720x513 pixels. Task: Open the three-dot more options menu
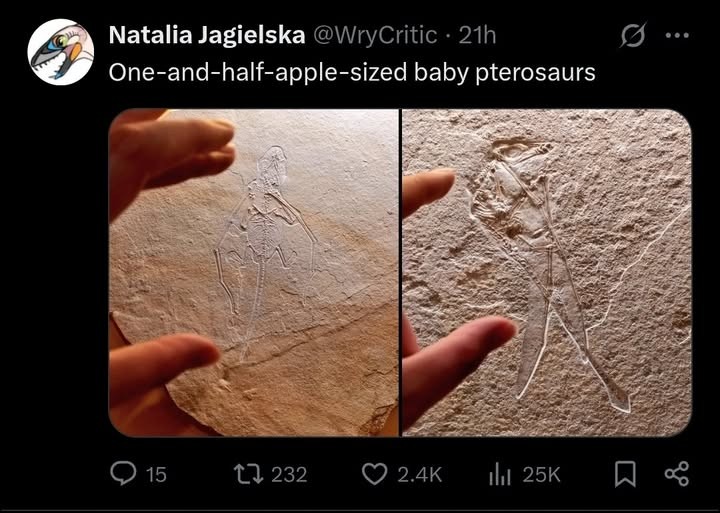677,36
